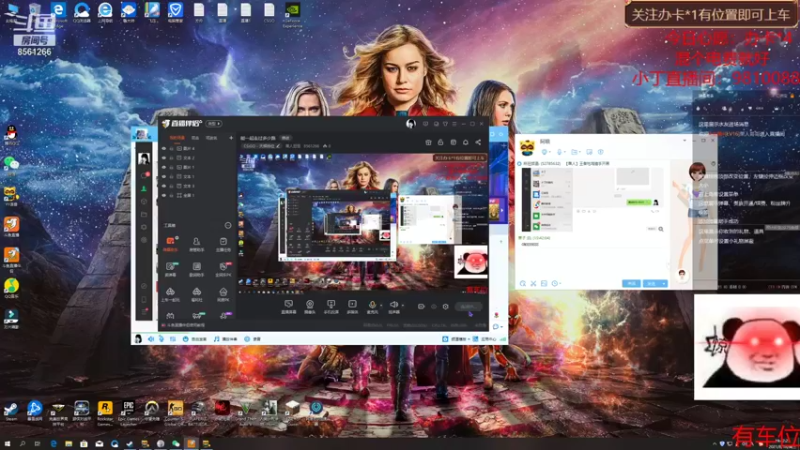Toggle eye icon of topmost source row
This screenshot has height=450, width=800.
(164, 148)
